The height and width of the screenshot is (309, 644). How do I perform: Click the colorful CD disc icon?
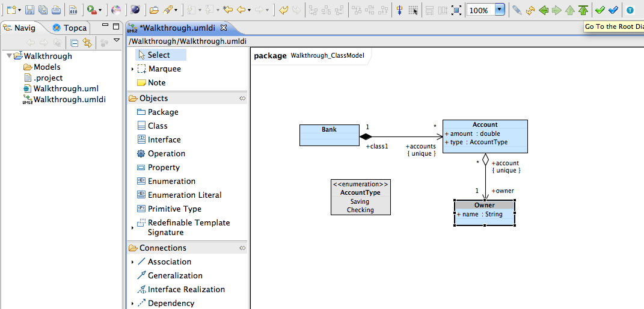pyautogui.click(x=116, y=10)
